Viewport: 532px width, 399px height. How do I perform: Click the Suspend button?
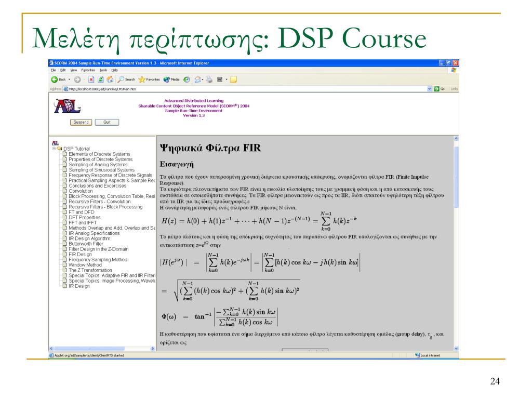click(x=81, y=122)
